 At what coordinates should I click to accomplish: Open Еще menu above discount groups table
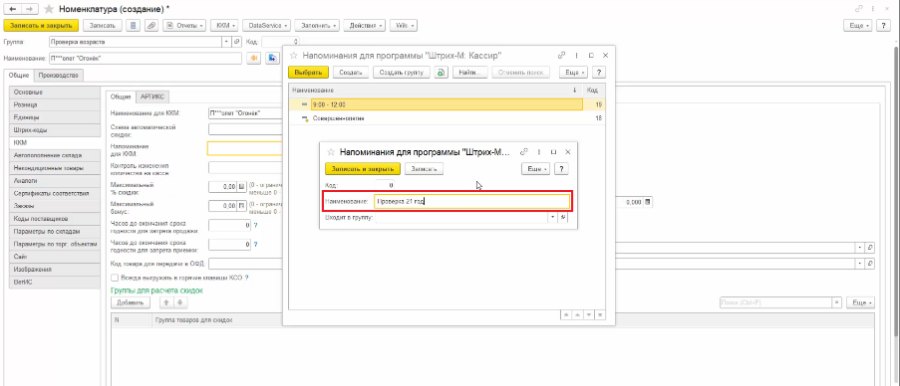[x=860, y=303]
